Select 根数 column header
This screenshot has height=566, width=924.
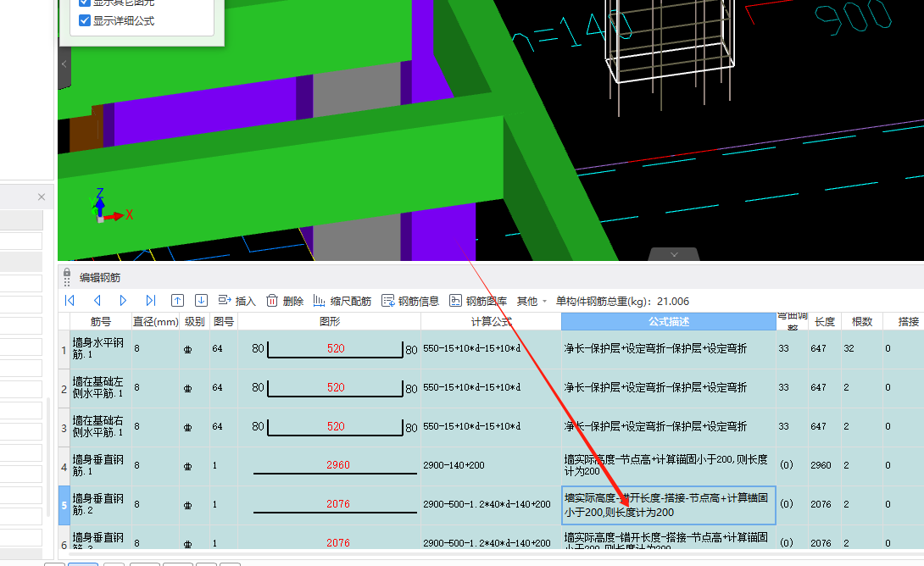click(x=861, y=322)
